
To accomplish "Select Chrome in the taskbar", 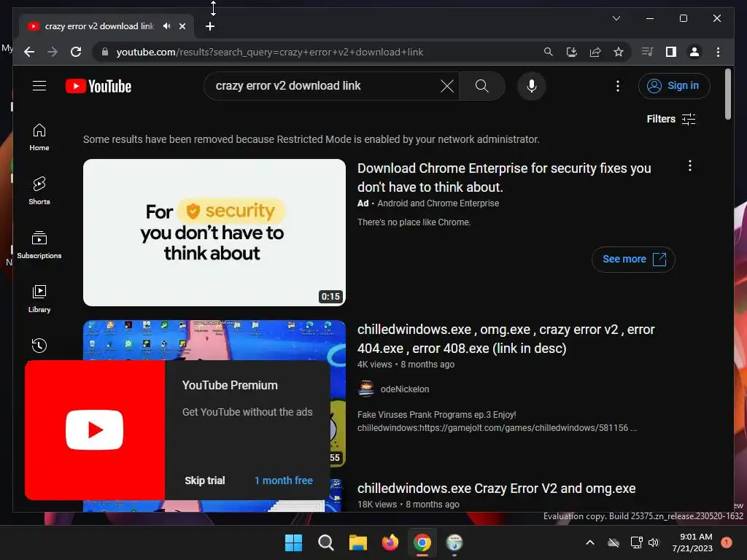I will tap(422, 542).
